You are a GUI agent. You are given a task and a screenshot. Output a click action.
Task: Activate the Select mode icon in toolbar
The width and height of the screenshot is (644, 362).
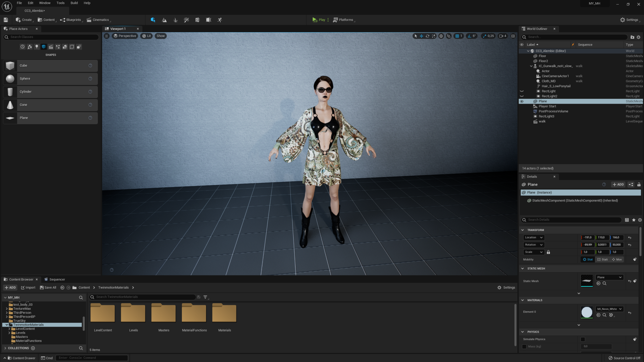pyautogui.click(x=153, y=20)
